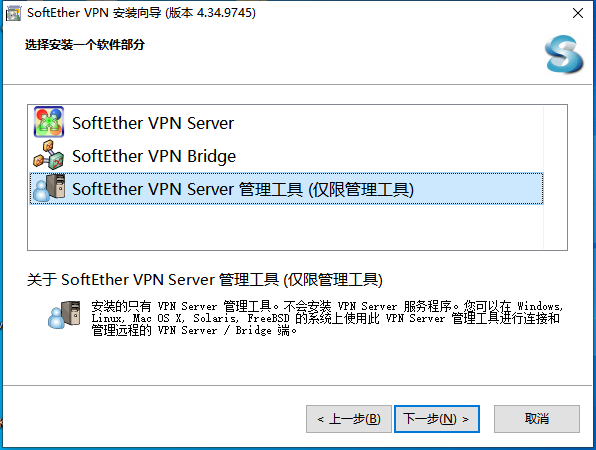Screen dimensions: 596x450
Task: Click the empty area of the component list
Action: [x=286, y=227]
